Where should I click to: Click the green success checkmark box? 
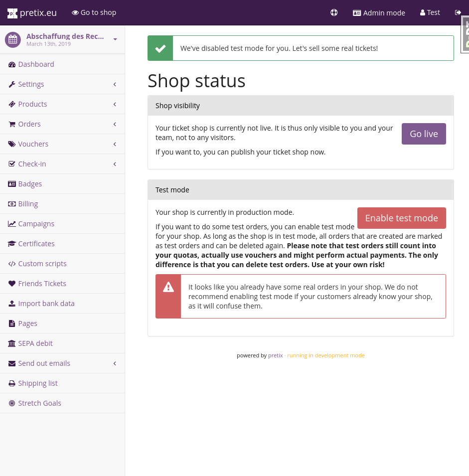pos(160,48)
